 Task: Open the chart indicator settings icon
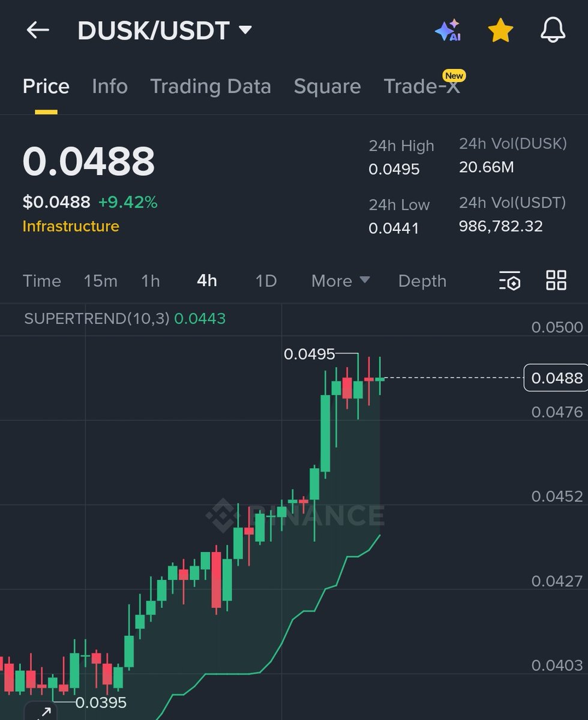pos(509,280)
